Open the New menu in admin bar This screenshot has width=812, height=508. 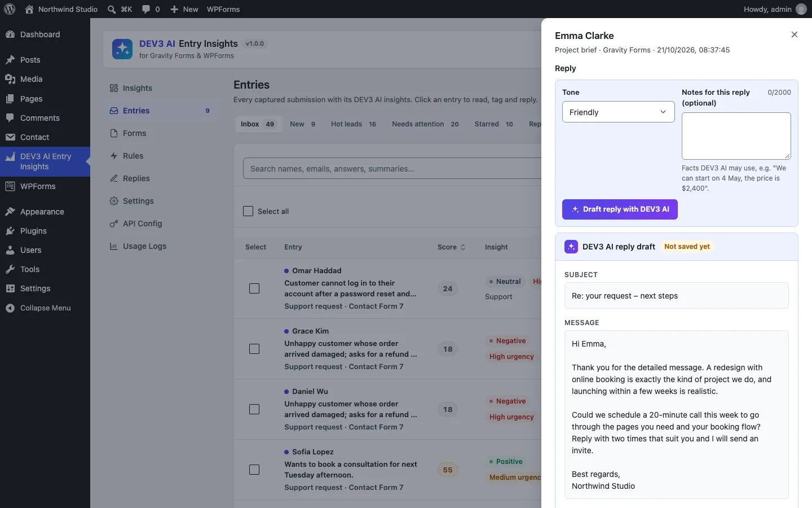click(x=184, y=9)
